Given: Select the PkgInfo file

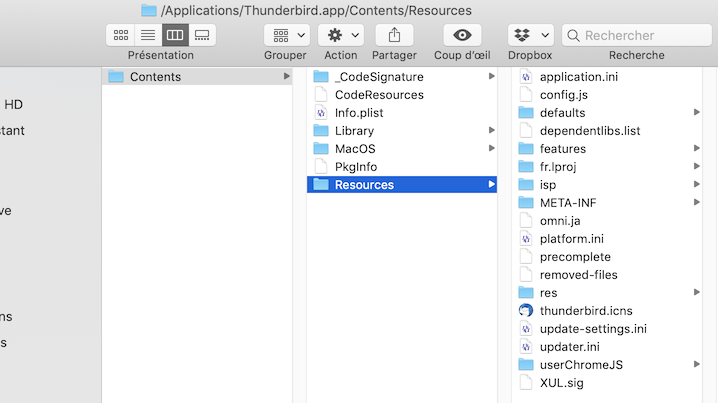Looking at the screenshot, I should tap(402, 167).
